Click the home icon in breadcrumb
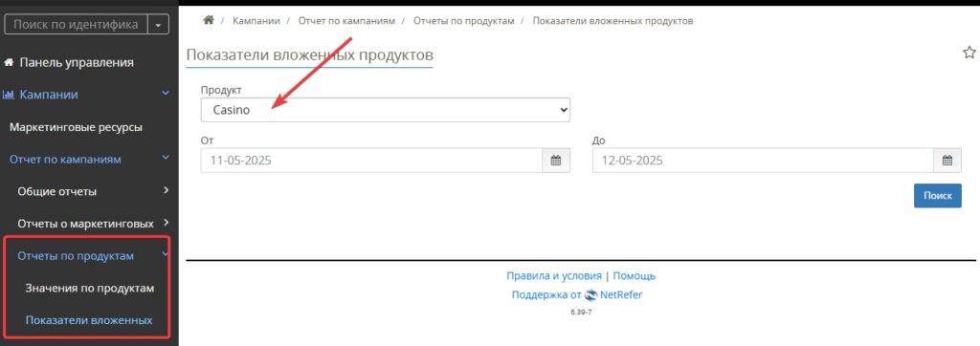Image resolution: width=980 pixels, height=346 pixels. [x=209, y=20]
